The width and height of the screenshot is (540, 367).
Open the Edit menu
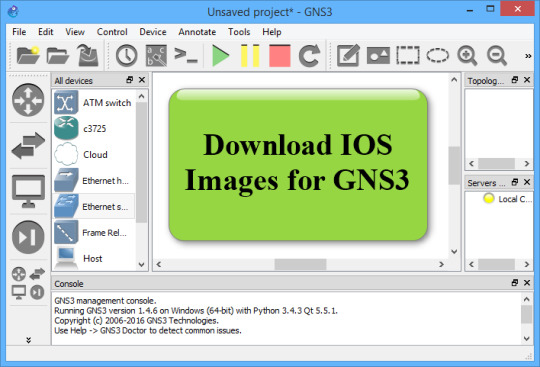tap(45, 32)
